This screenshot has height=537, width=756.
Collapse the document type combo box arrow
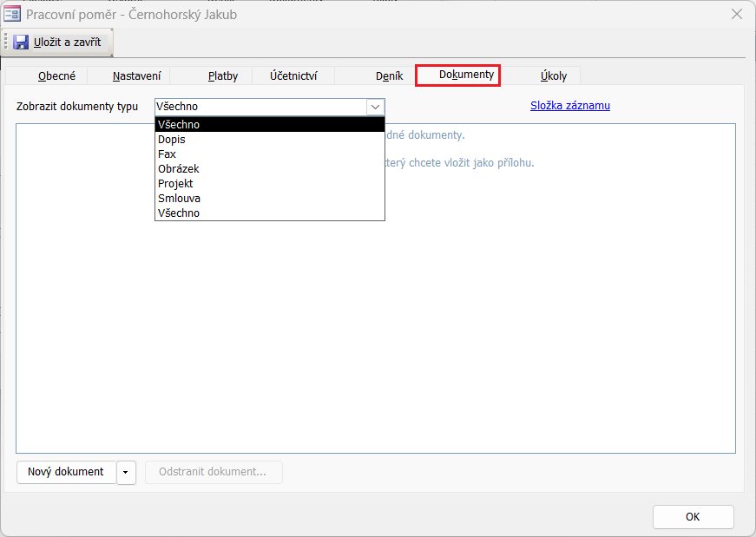click(375, 107)
